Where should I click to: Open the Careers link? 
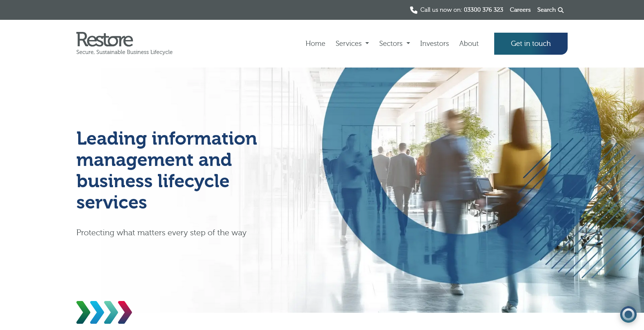tap(520, 10)
